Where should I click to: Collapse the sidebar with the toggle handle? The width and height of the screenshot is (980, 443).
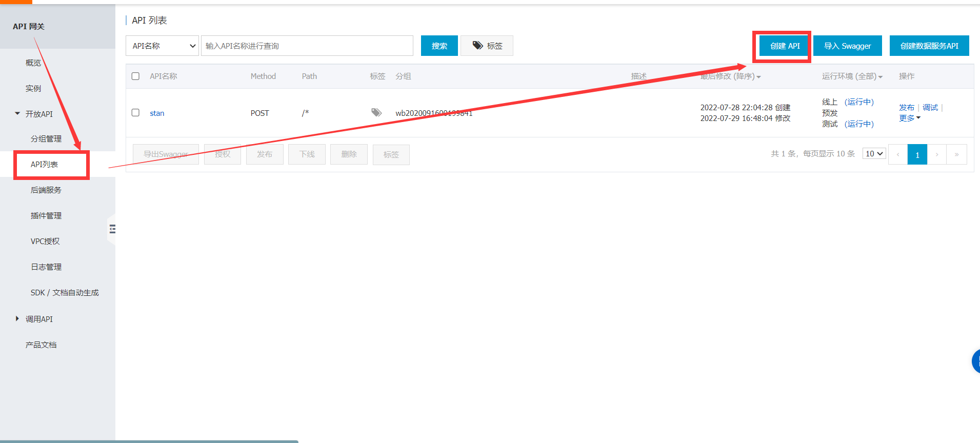coord(112,229)
